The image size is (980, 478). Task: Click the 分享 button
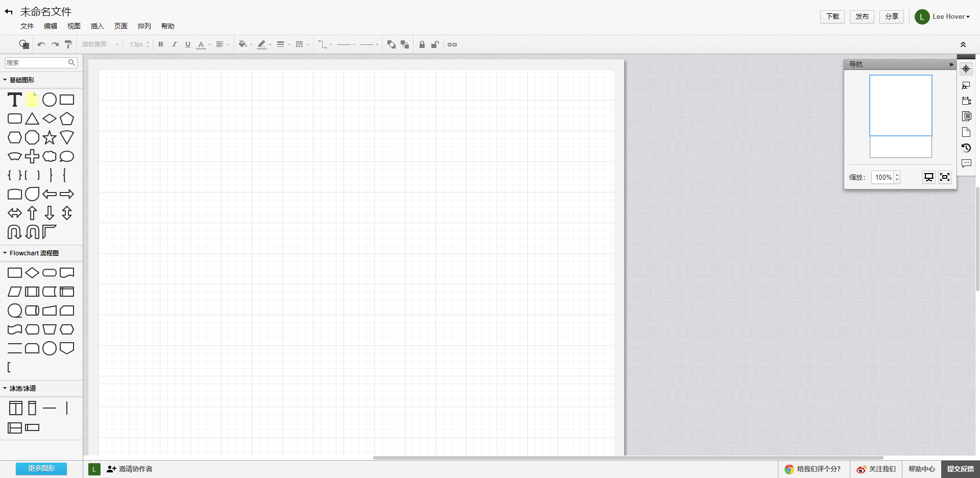(892, 17)
